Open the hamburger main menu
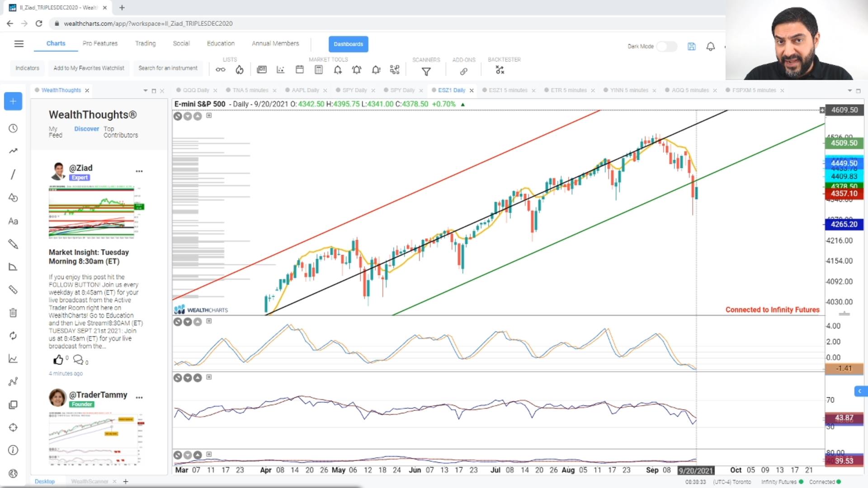This screenshot has height=488, width=868. (x=19, y=44)
